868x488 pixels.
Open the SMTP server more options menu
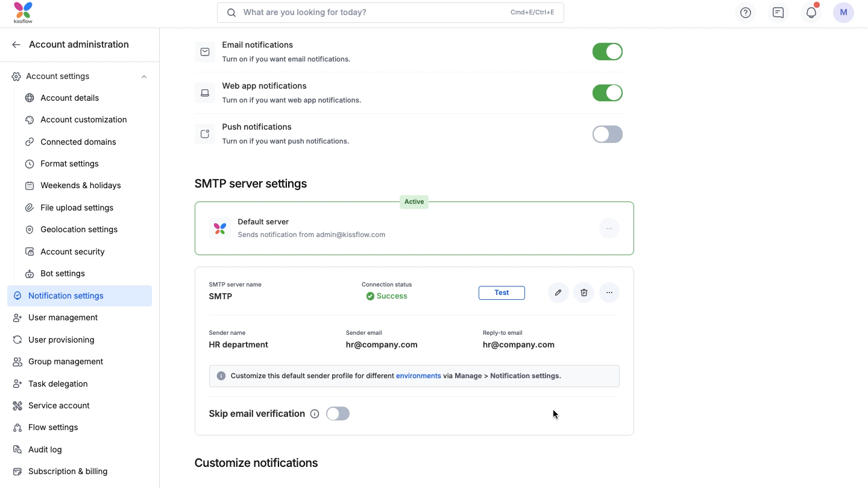tap(609, 293)
